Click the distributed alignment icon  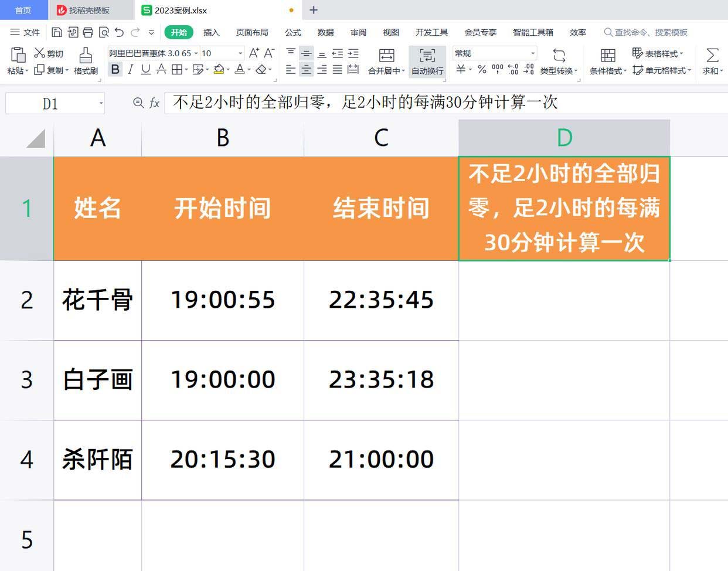[x=353, y=70]
